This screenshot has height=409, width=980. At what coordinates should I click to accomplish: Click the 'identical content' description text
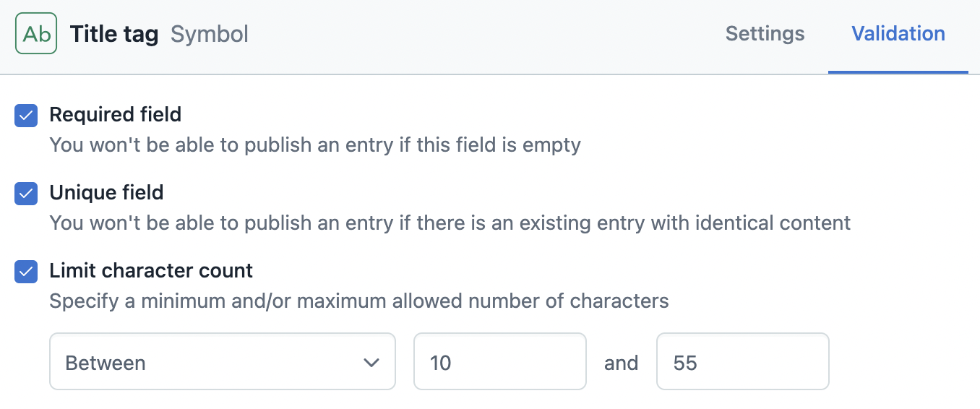tap(450, 223)
